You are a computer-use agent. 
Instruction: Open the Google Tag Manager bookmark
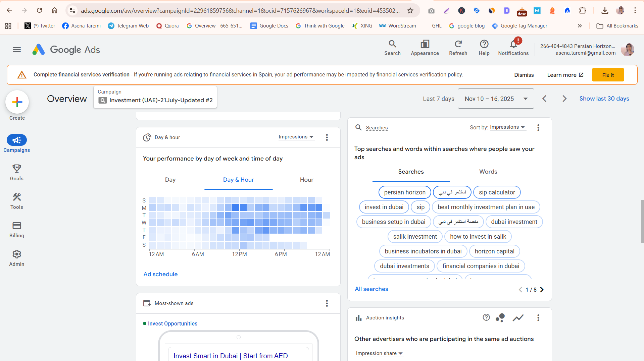point(519,26)
